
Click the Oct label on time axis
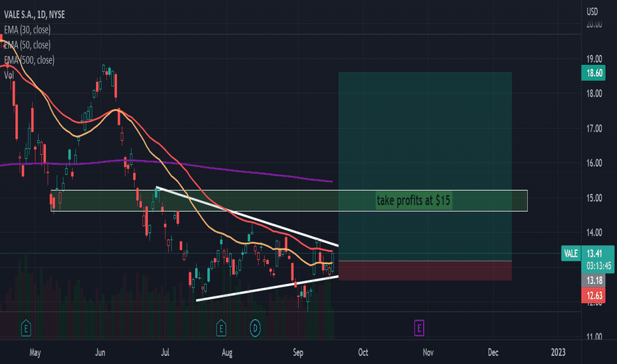tap(363, 352)
